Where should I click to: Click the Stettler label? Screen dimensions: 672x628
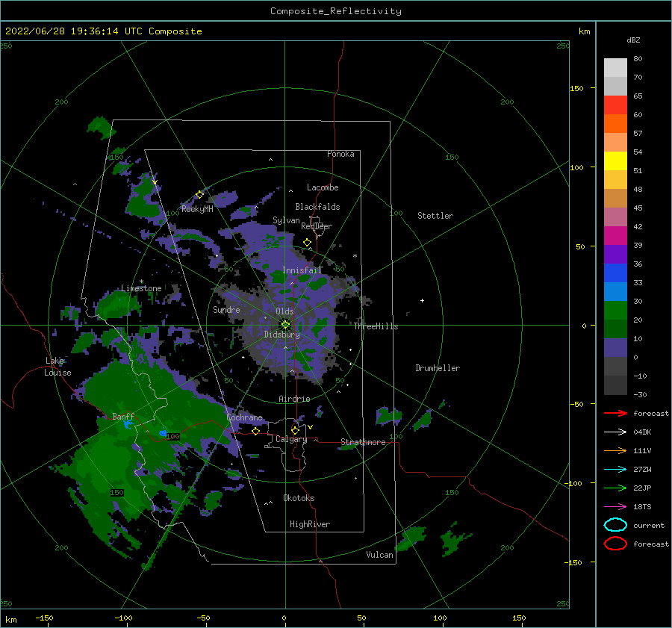point(435,216)
